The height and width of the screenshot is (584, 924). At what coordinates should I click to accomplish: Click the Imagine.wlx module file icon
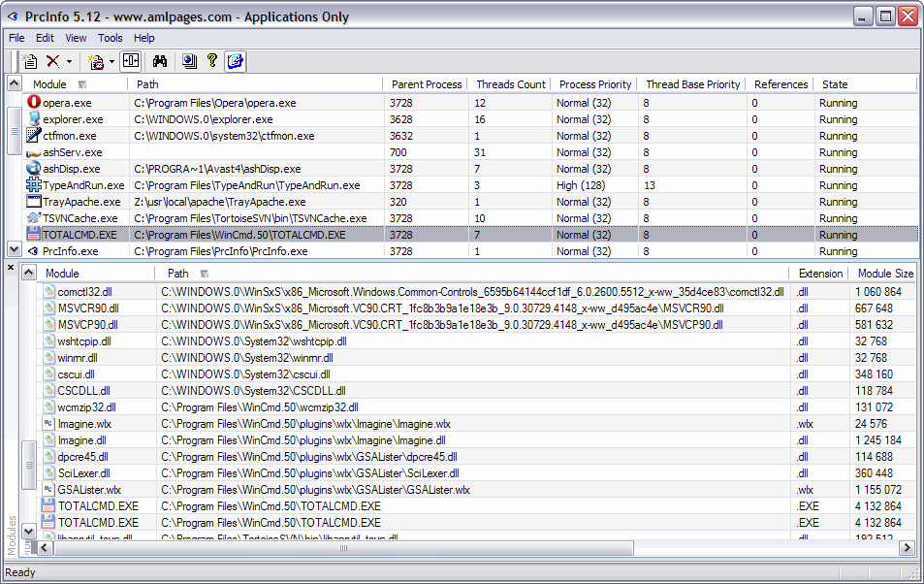pyautogui.click(x=48, y=424)
